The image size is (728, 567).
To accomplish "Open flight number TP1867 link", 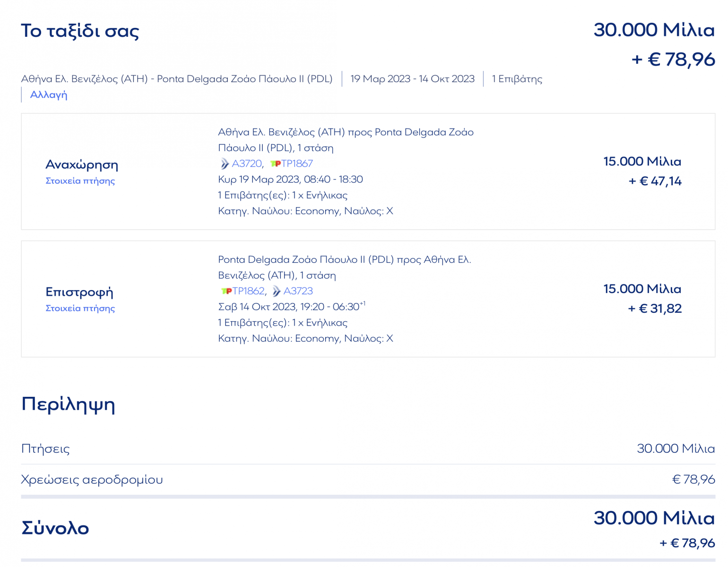I will 297,164.
